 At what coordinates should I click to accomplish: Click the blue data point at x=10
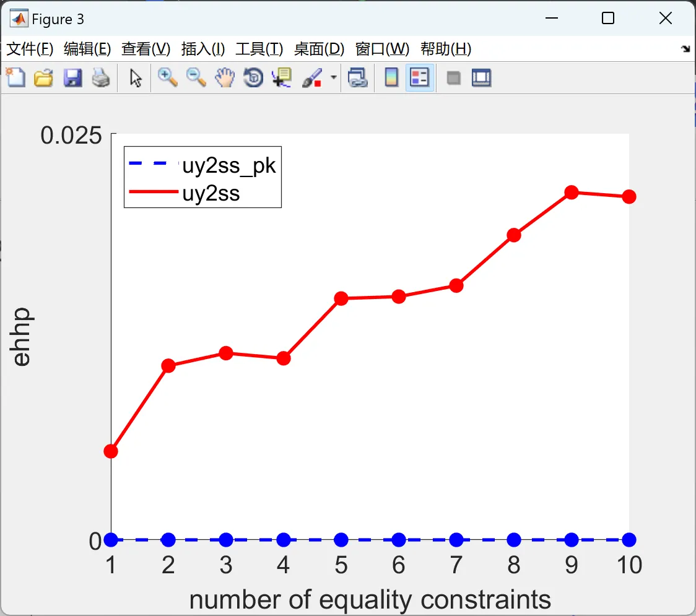[x=629, y=540]
